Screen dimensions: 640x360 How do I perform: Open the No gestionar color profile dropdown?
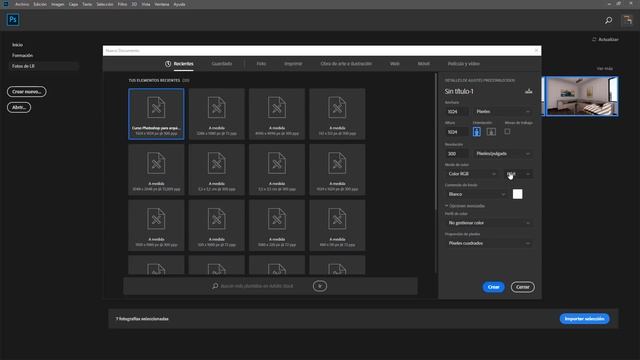click(489, 223)
